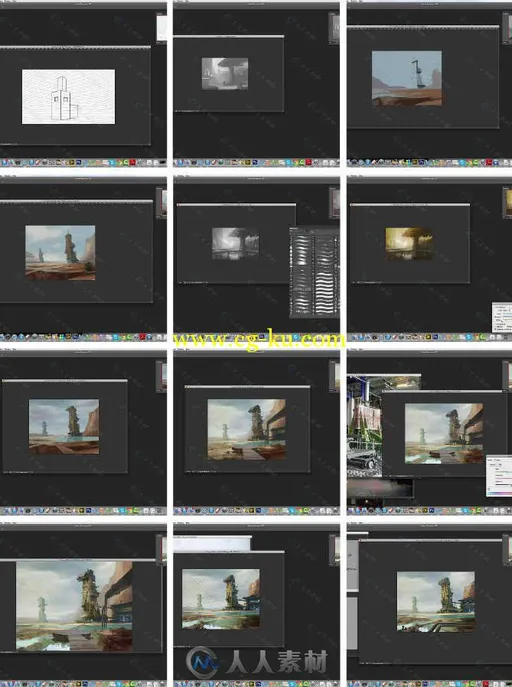Click the sepia golden-toned painting canvas
The width and height of the screenshot is (512, 687).
tap(409, 244)
